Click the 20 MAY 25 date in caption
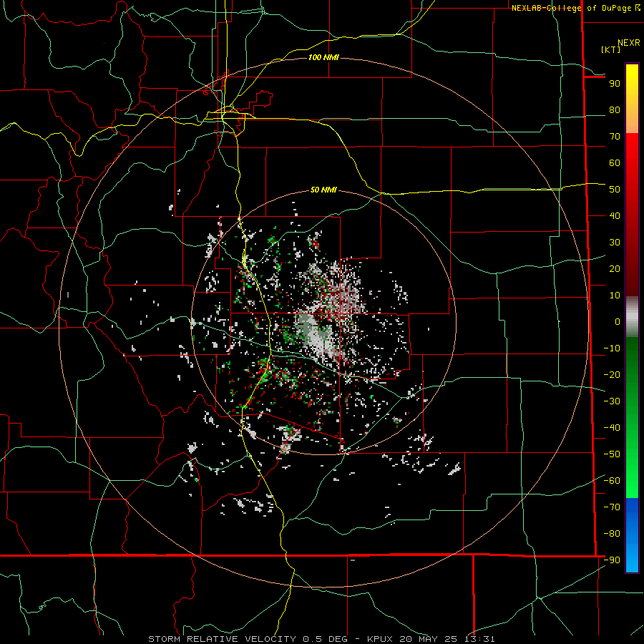This screenshot has height=644, width=644. (x=429, y=639)
